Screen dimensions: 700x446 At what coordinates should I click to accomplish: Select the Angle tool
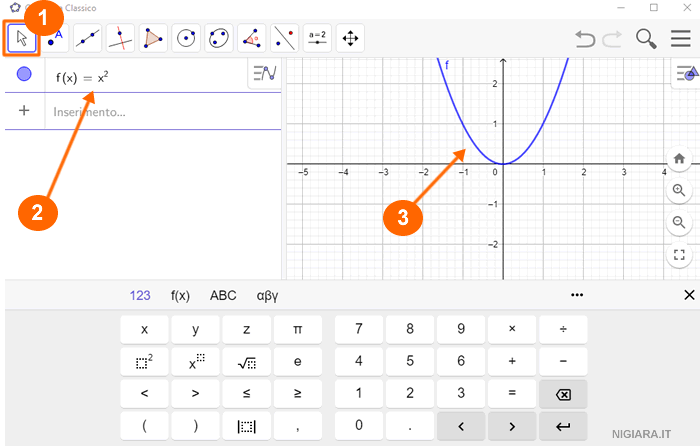[x=252, y=38]
